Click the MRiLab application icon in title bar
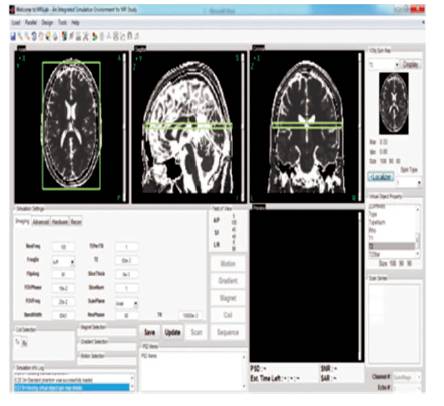The height and width of the screenshot is (406, 444). (12, 10)
